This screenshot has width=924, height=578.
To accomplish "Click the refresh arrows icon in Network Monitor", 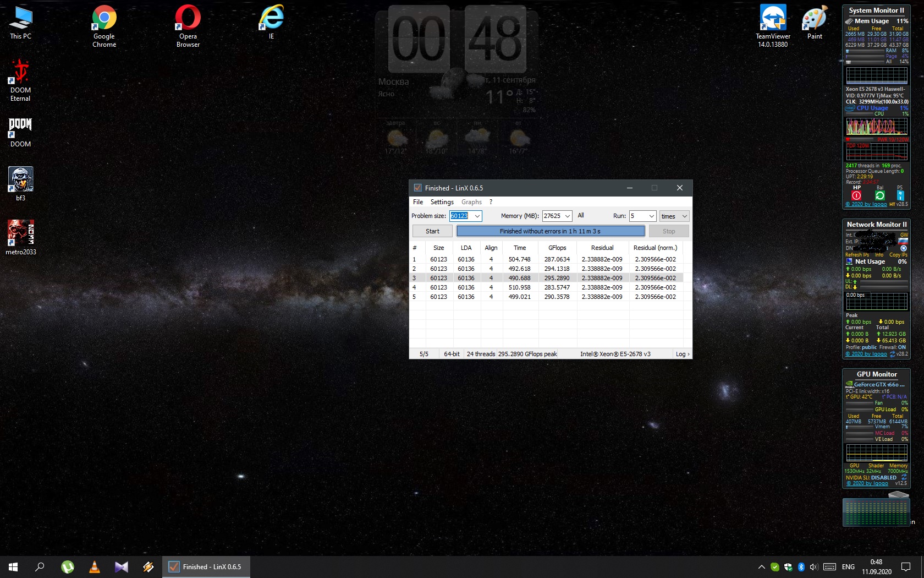I will pyautogui.click(x=893, y=354).
